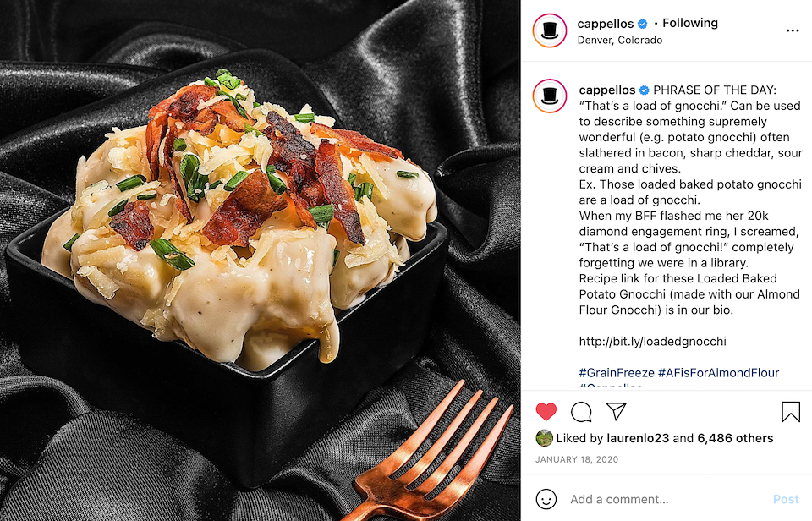Focus the Add a comment field
Screen dimensions: 812x521
point(668,499)
